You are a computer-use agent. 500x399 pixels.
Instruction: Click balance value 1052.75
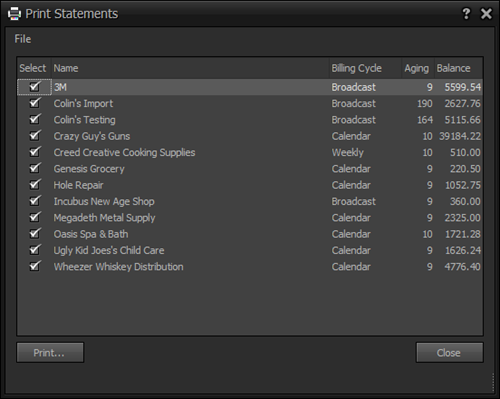(x=463, y=185)
